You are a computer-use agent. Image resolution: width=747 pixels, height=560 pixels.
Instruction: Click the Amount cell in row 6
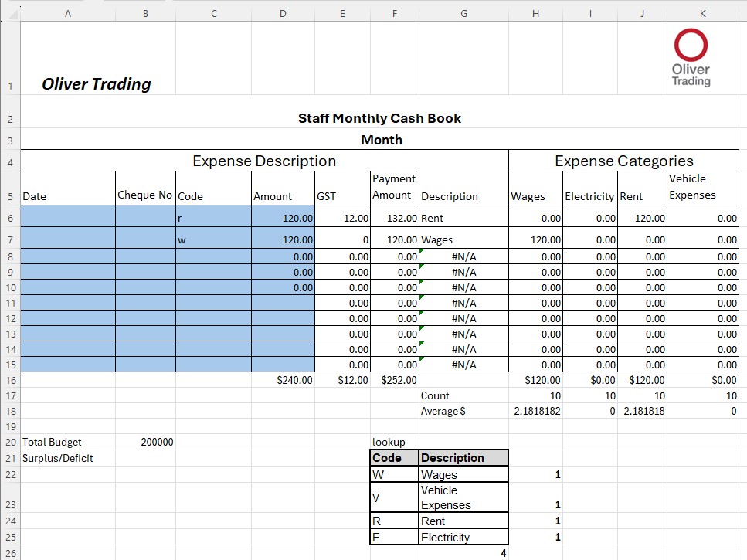tap(283, 218)
